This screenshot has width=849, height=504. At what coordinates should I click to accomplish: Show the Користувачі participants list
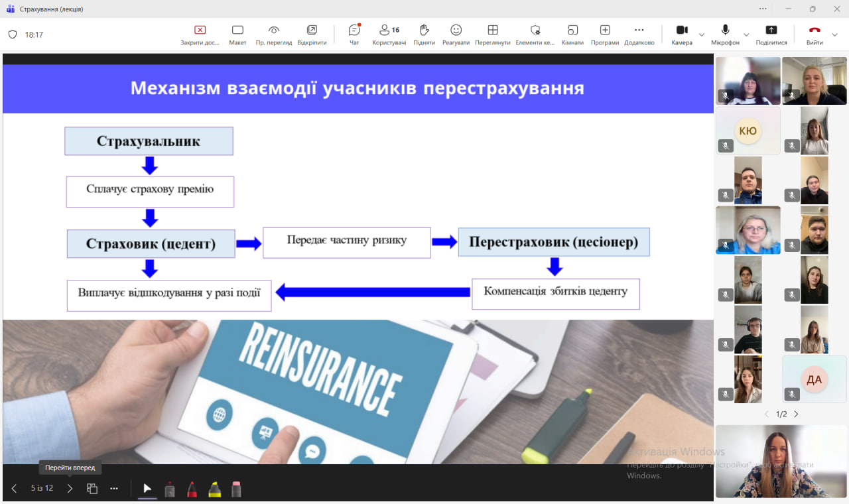pyautogui.click(x=389, y=34)
